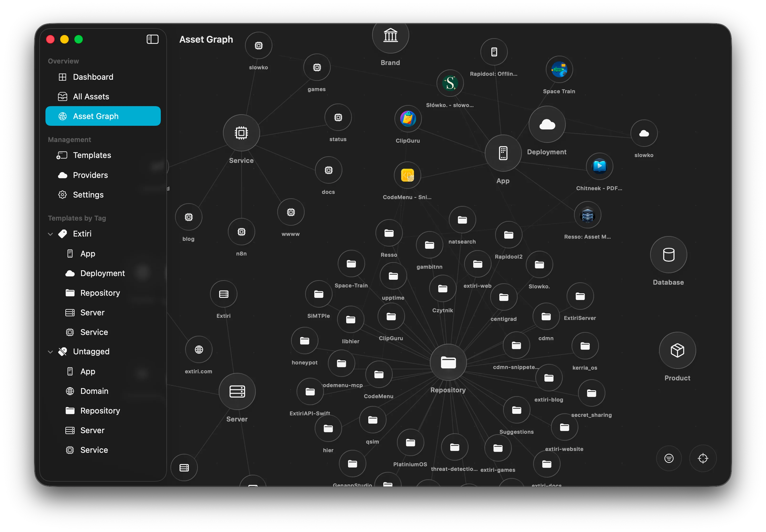Click the large Server category node
This screenshot has width=766, height=532.
point(237,391)
